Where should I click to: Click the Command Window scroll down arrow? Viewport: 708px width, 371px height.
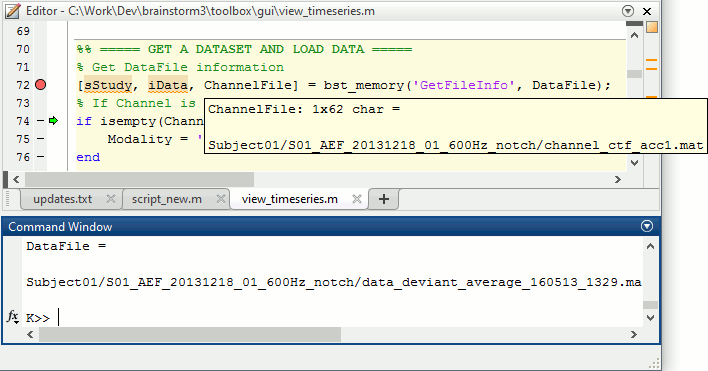[650, 318]
